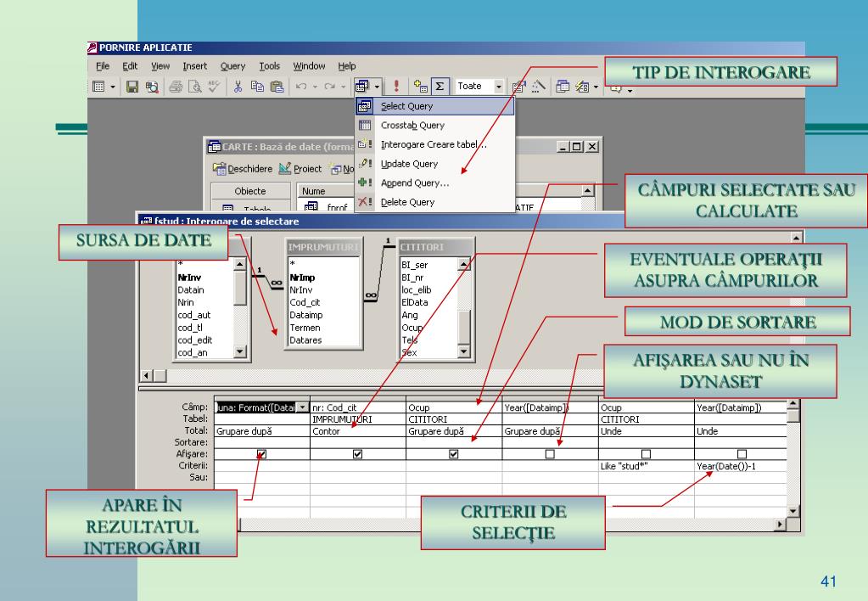This screenshot has height=601, width=868.
Task: Open the Toate top values combo box
Action: [x=479, y=86]
